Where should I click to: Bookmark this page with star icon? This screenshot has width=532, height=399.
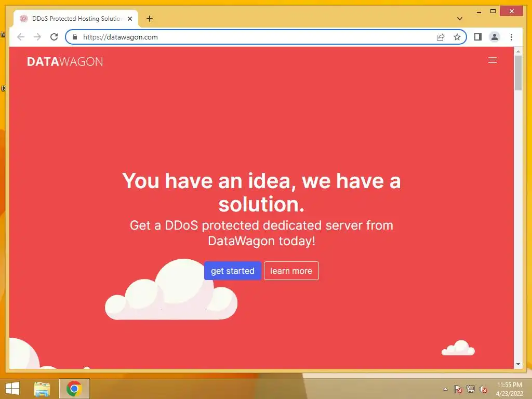(457, 37)
